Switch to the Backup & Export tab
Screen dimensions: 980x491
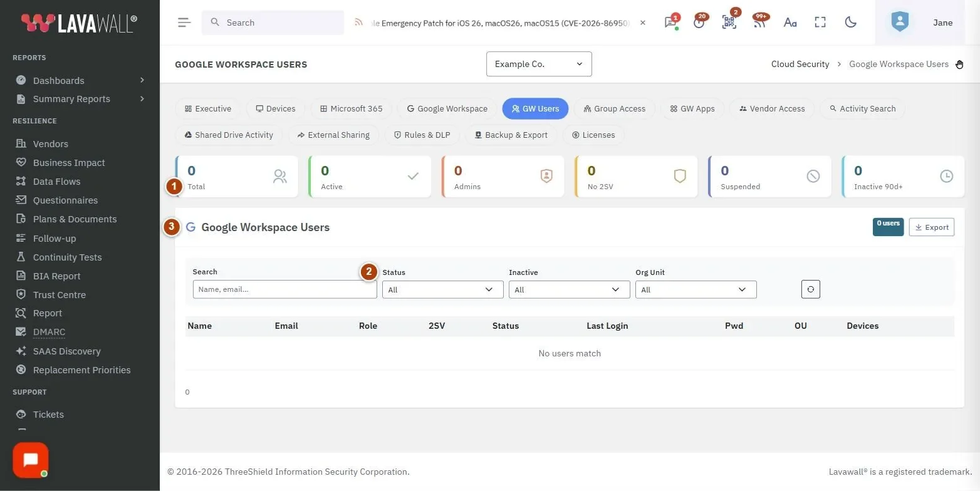pos(511,135)
